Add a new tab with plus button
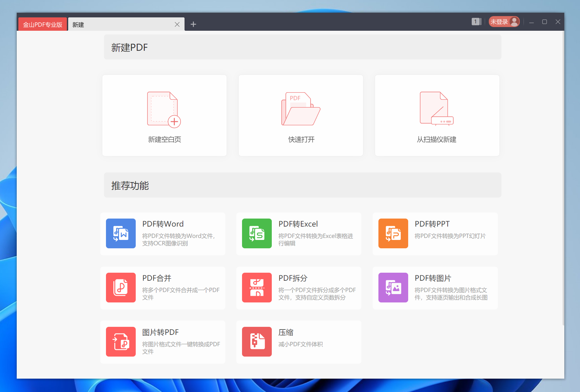Viewport: 580px width, 392px height. pyautogui.click(x=193, y=24)
